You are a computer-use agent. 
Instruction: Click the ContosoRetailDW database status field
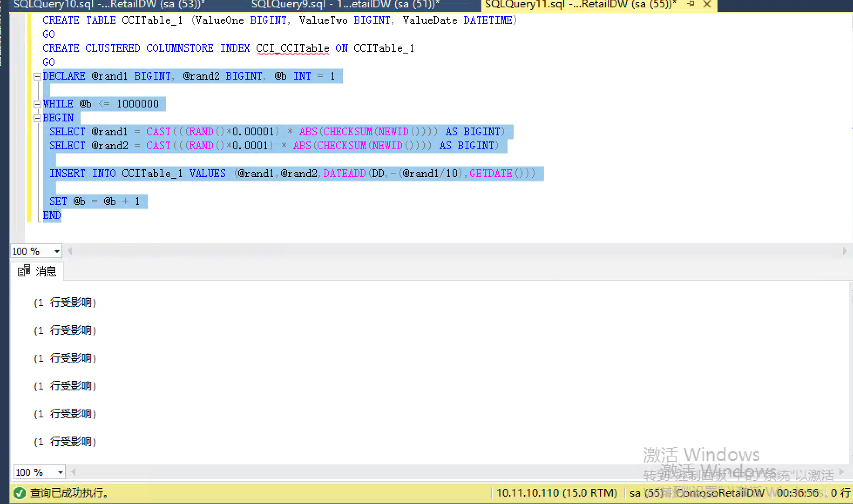(x=720, y=493)
